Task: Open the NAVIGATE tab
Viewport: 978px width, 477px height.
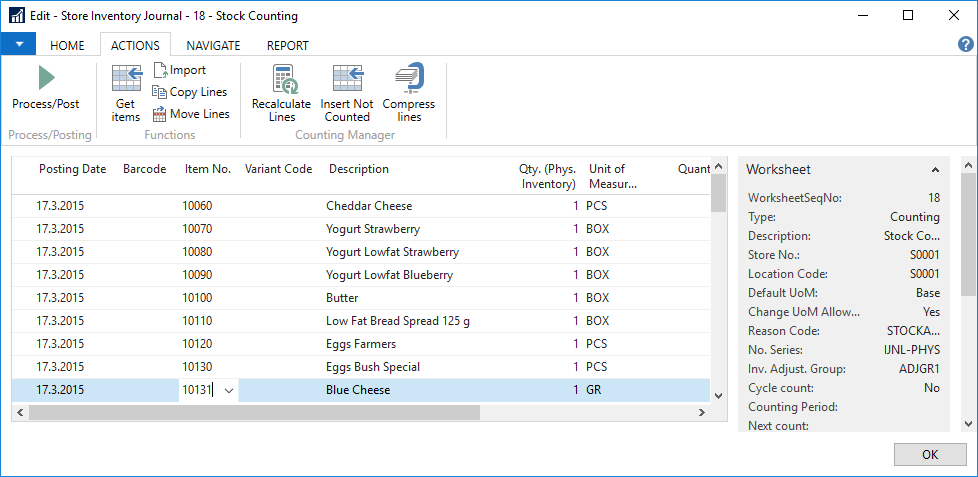Action: [x=213, y=45]
